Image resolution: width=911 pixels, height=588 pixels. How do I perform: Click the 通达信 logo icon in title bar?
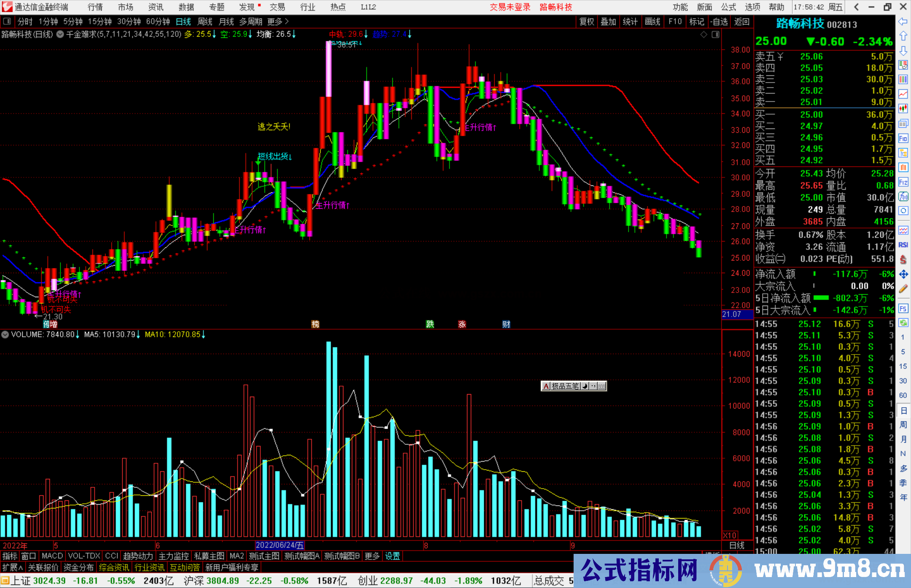[x=7, y=7]
